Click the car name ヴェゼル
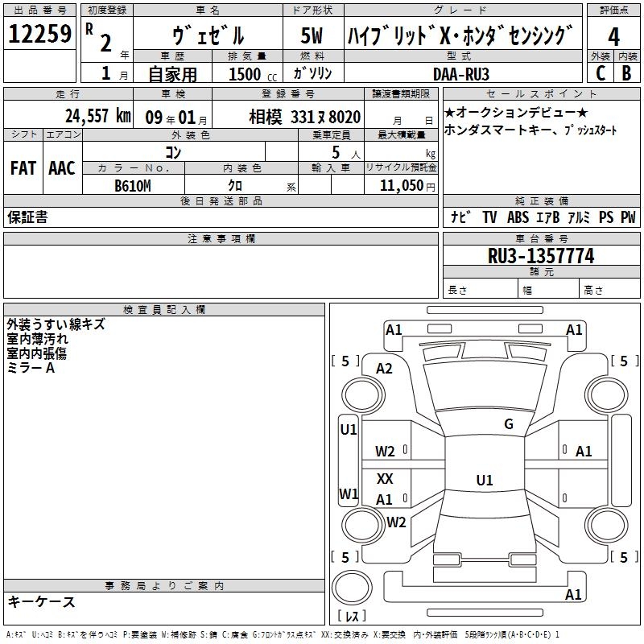 208,35
